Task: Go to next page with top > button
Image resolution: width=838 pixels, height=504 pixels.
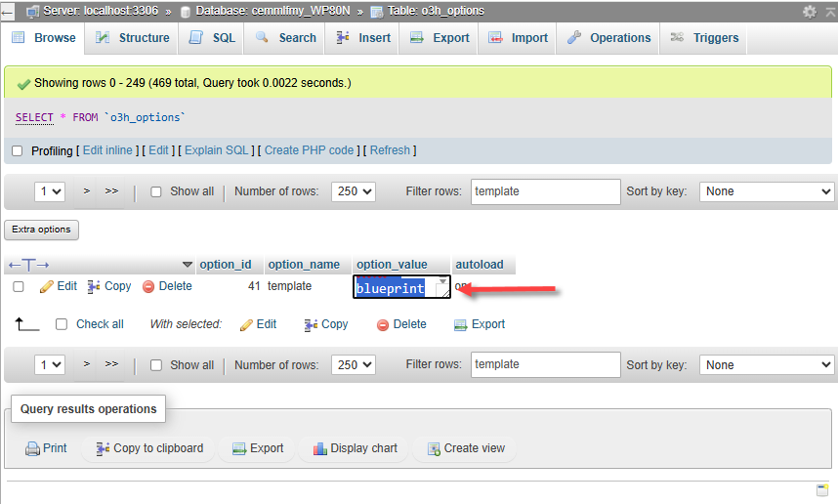Action: (x=87, y=191)
